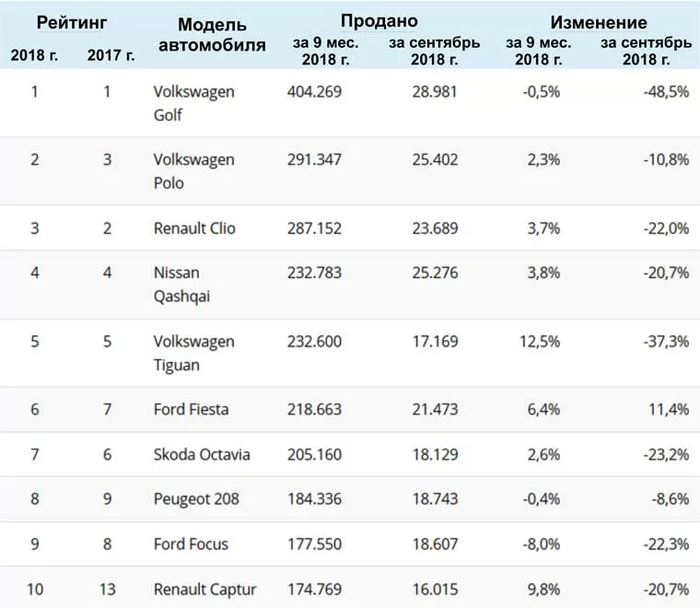Click the Renault Captur model name
This screenshot has height=608, width=700.
204,590
